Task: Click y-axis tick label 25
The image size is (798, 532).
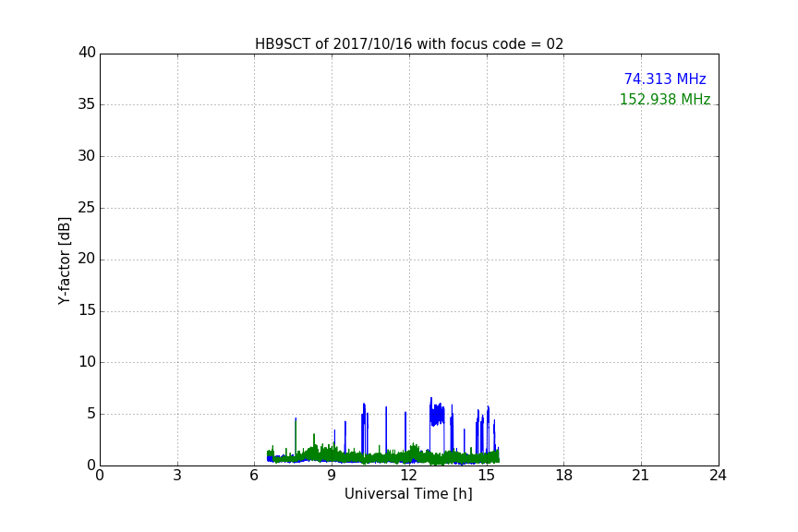Action: click(87, 207)
